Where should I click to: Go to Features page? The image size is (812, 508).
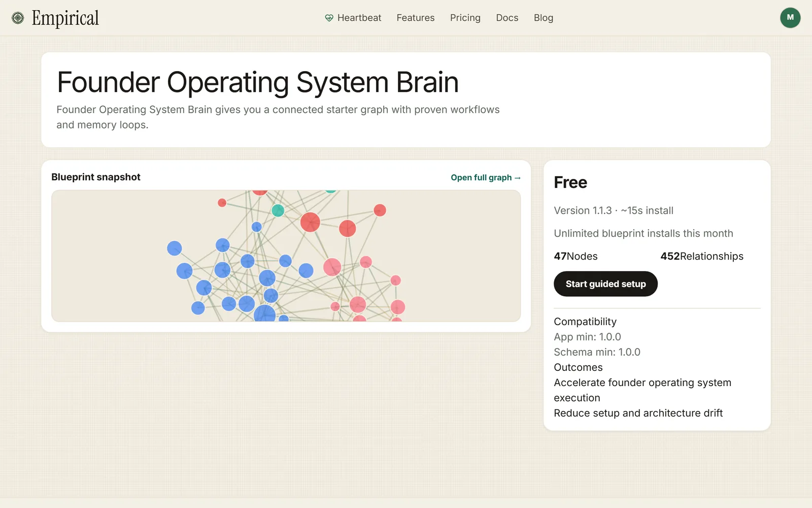click(x=416, y=18)
